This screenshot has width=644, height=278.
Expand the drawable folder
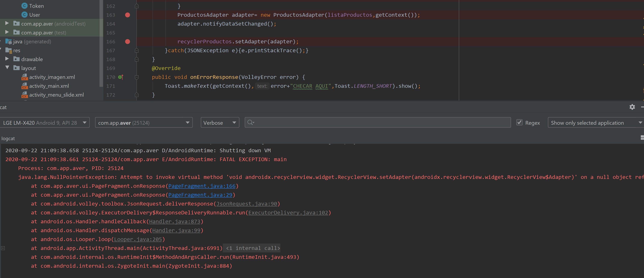(x=7, y=59)
